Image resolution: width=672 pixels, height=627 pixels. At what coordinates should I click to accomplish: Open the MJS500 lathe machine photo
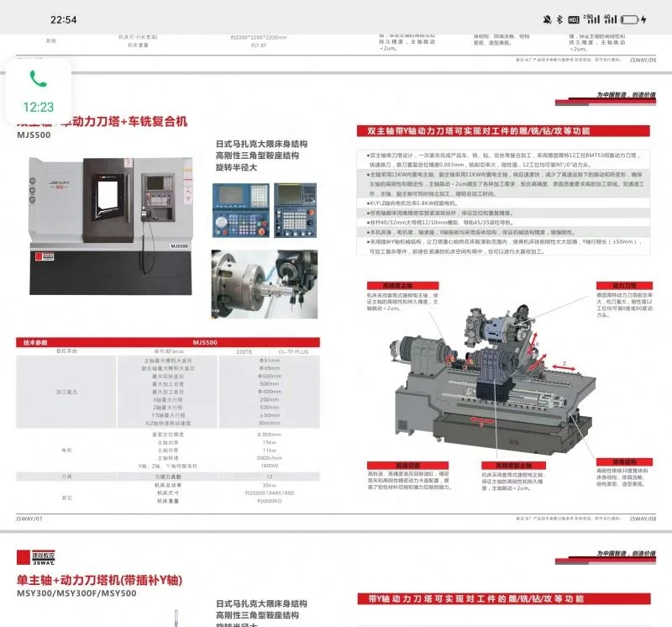[x=111, y=226]
